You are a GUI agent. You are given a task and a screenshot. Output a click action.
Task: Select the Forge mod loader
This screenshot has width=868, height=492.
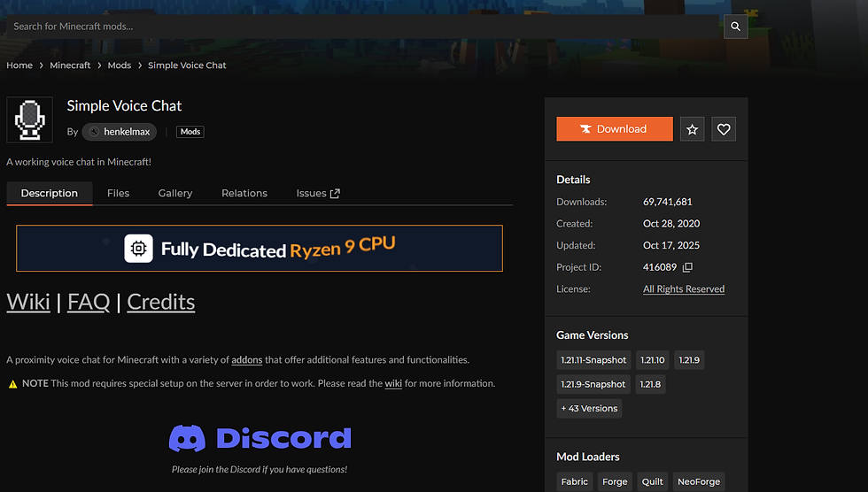(x=615, y=481)
